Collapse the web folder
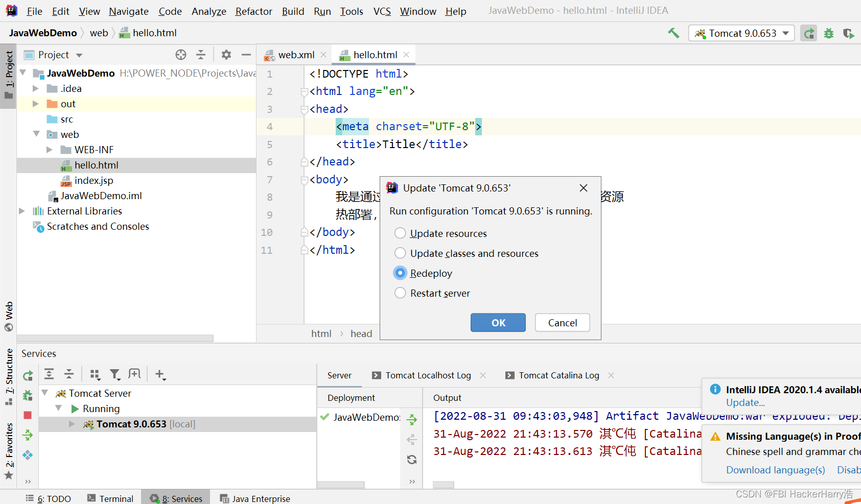This screenshot has height=504, width=861. point(36,134)
